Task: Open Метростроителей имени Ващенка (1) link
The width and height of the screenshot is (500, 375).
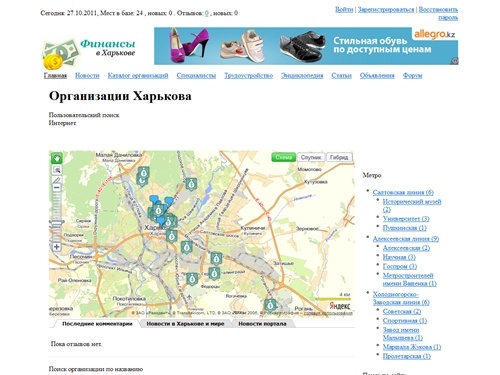Action: [x=410, y=279]
